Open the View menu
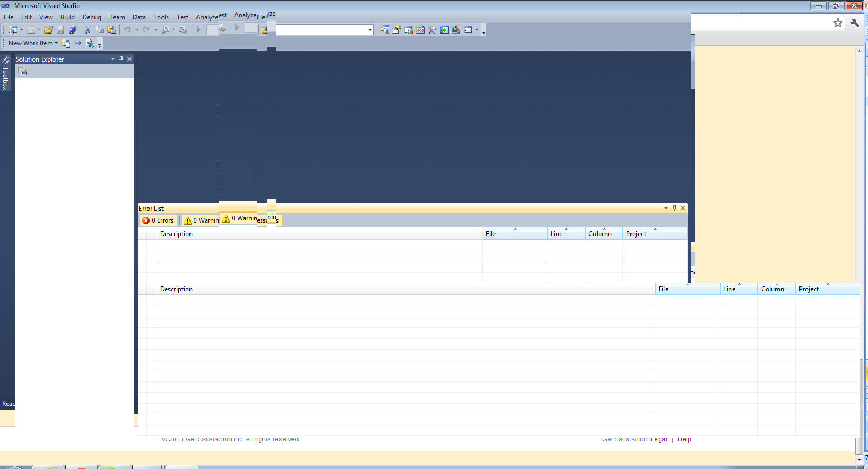Viewport: 868px width, 469px height. pos(46,17)
